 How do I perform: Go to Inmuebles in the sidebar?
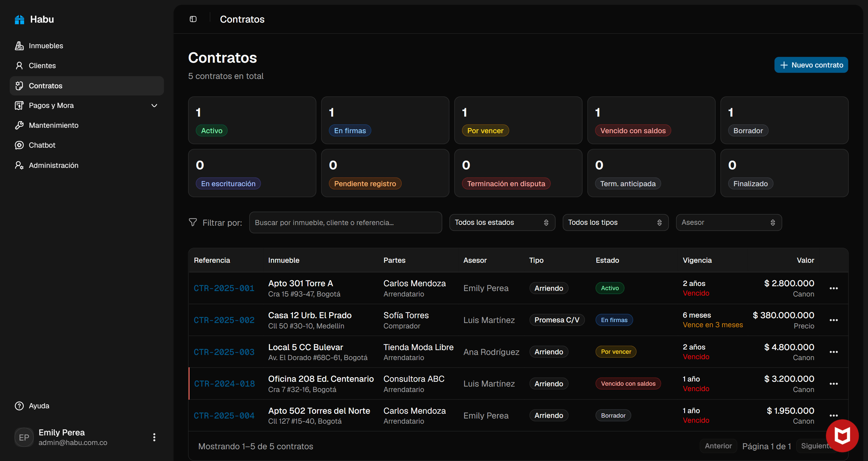(87, 46)
